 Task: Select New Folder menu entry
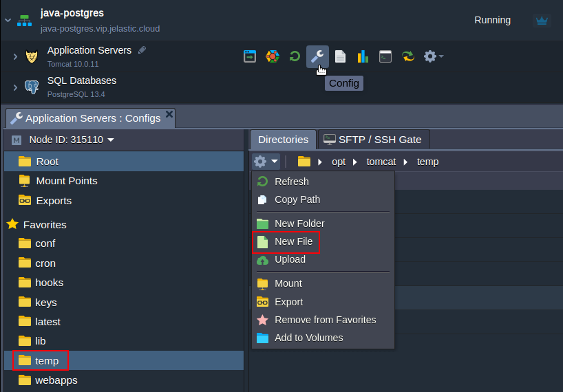[x=323, y=224]
